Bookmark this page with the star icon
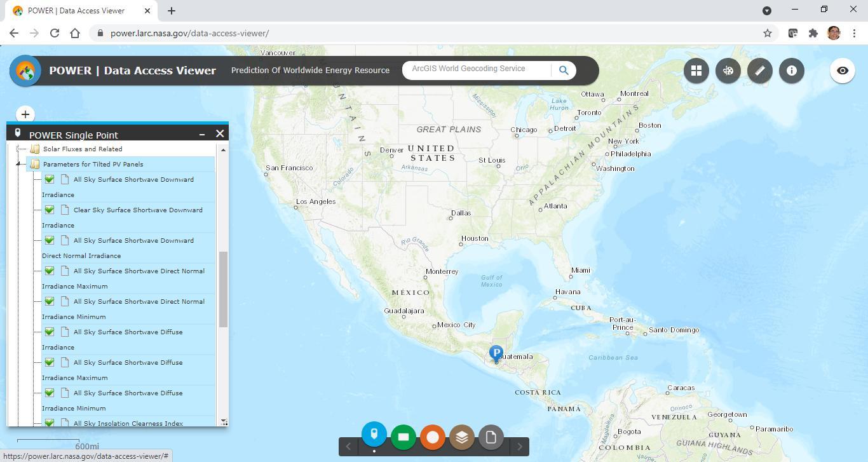Viewport: 868px width, 462px height. [x=768, y=33]
